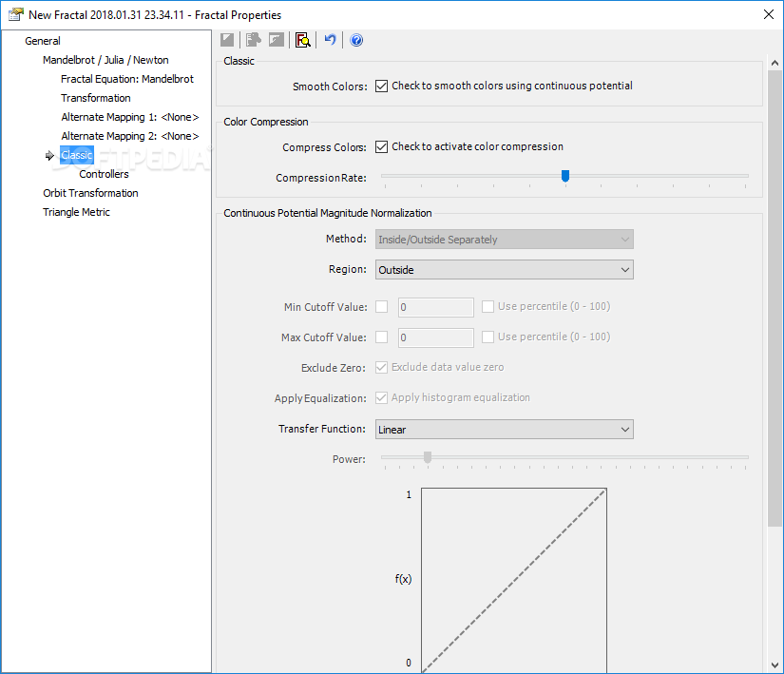The image size is (784, 674).
Task: Click the scrollbar up arrow
Action: (775, 63)
